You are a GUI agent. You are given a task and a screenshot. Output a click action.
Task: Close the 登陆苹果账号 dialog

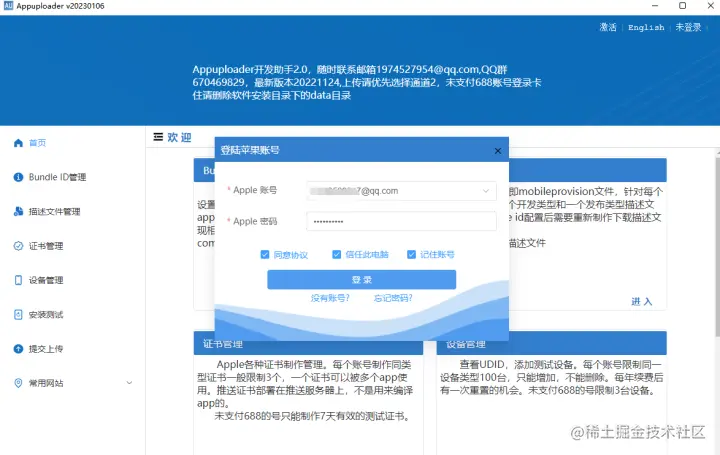(x=498, y=151)
